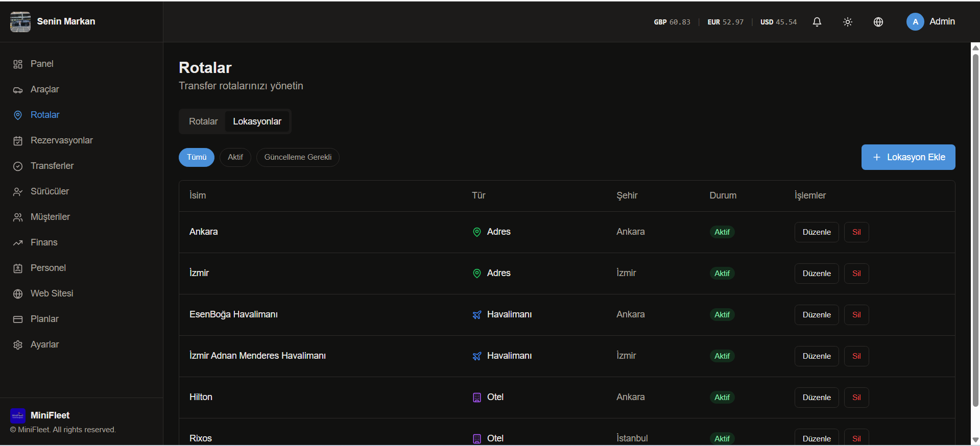Click the Senin Markan logo image
The height and width of the screenshot is (446, 980).
pyautogui.click(x=20, y=21)
